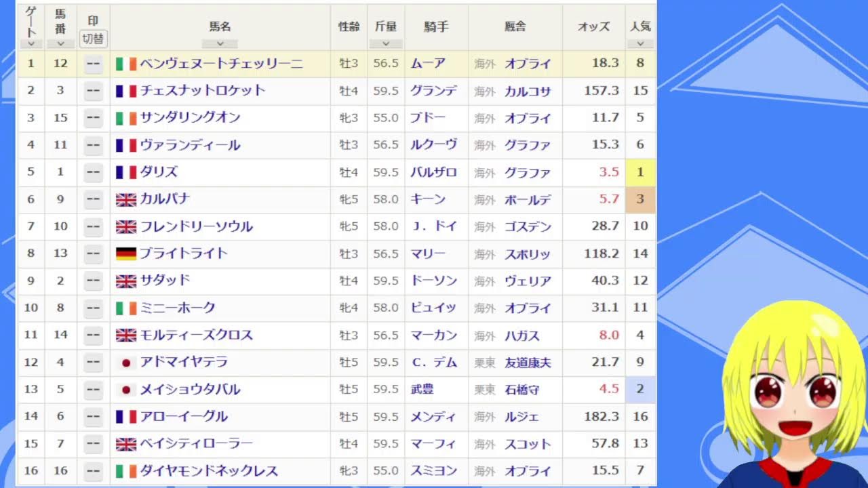Open horse page ヴァランディール
The height and width of the screenshot is (488, 868).
click(190, 145)
